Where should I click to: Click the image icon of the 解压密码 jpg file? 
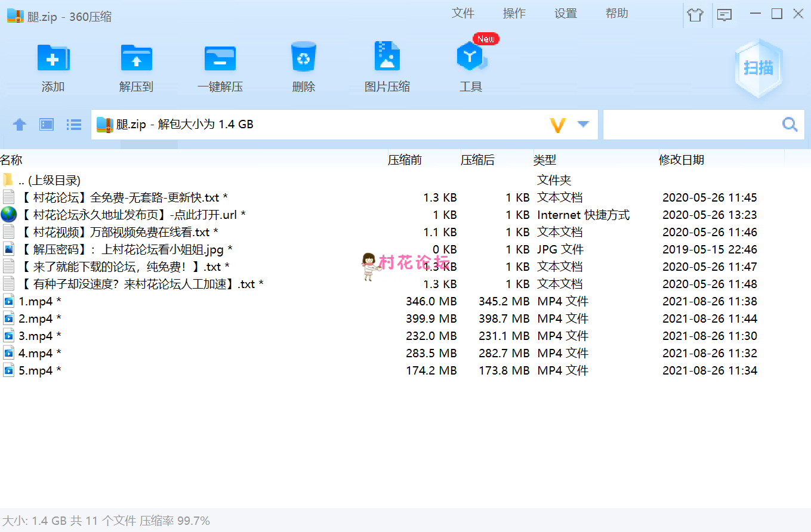[x=8, y=249]
